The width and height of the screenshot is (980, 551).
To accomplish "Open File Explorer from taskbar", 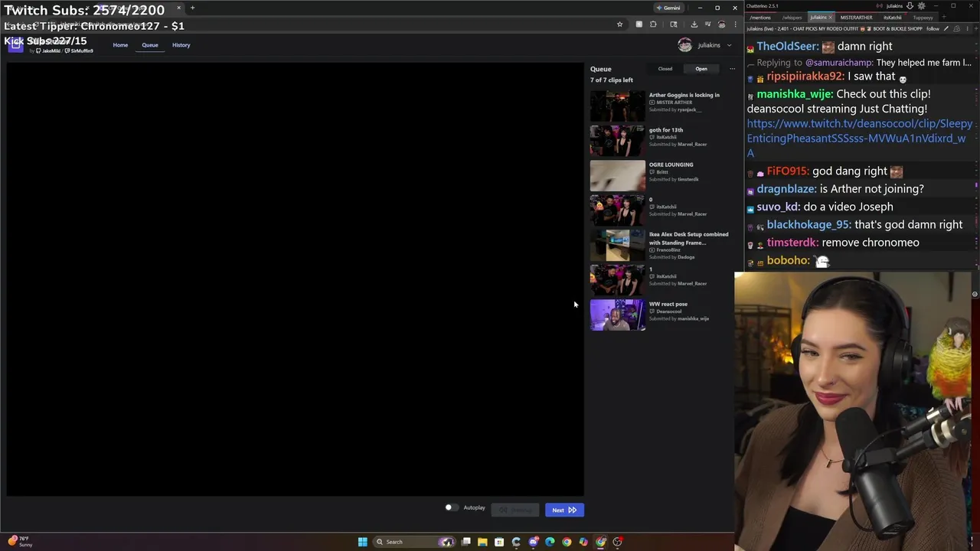I will (482, 542).
